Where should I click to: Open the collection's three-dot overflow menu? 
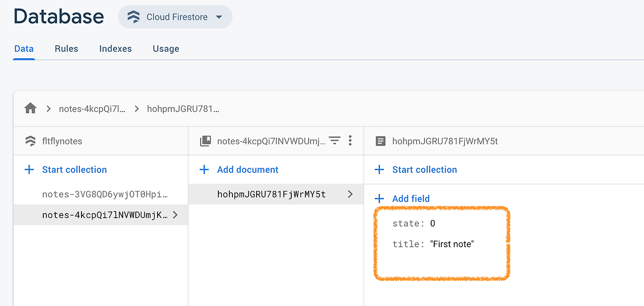pos(350,141)
